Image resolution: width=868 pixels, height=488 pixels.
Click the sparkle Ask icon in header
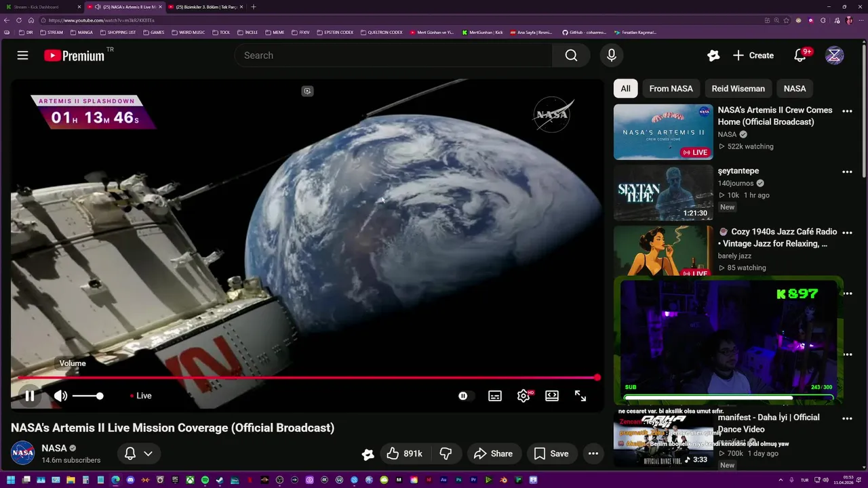713,56
